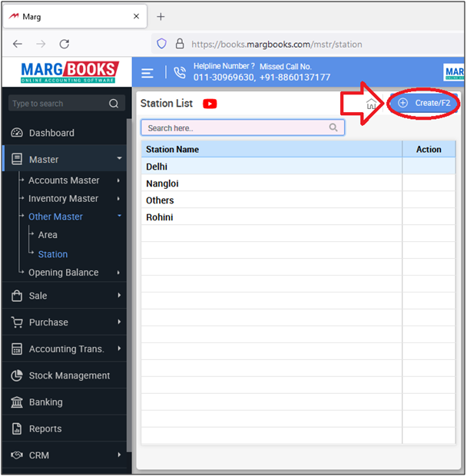Click the shield tracking protection icon
This screenshot has height=476, width=467.
pos(161,44)
